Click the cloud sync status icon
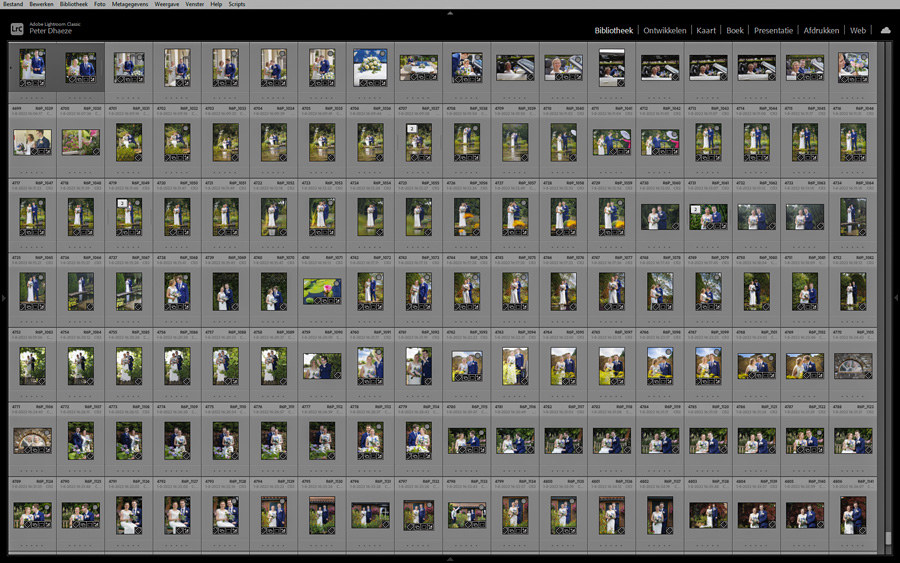 click(x=885, y=31)
